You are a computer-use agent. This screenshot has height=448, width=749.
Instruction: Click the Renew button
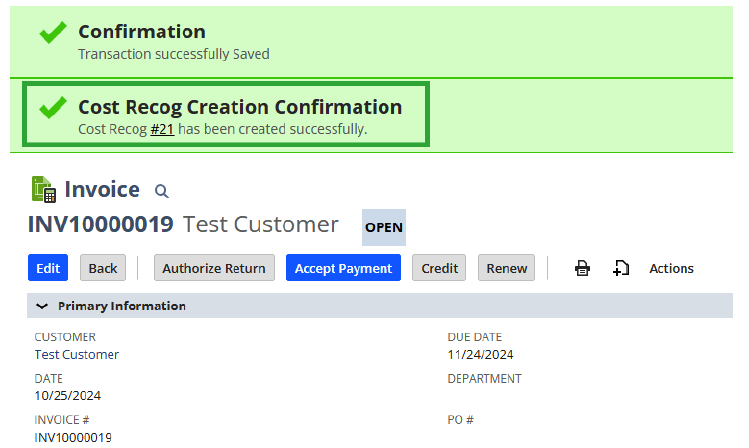tap(506, 268)
